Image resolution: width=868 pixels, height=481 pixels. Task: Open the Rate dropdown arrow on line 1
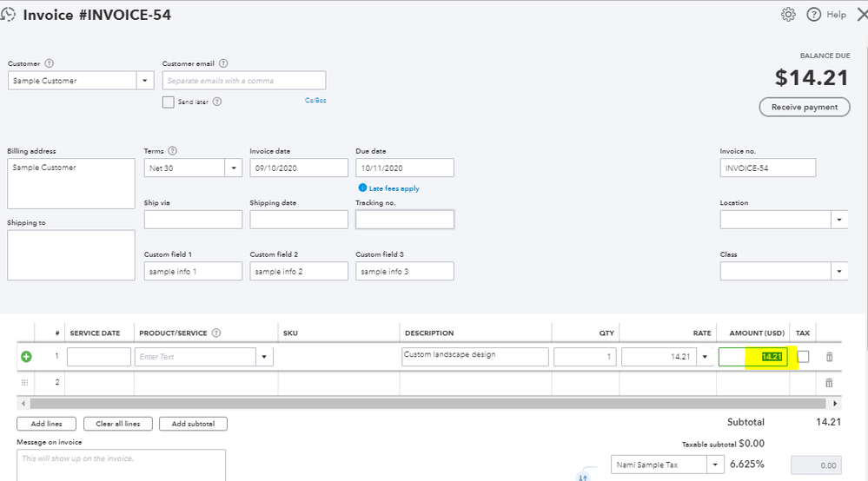(705, 357)
